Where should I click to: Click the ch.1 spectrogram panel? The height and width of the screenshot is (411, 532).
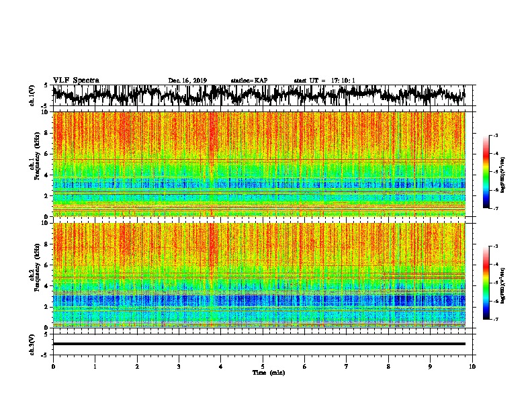point(259,164)
